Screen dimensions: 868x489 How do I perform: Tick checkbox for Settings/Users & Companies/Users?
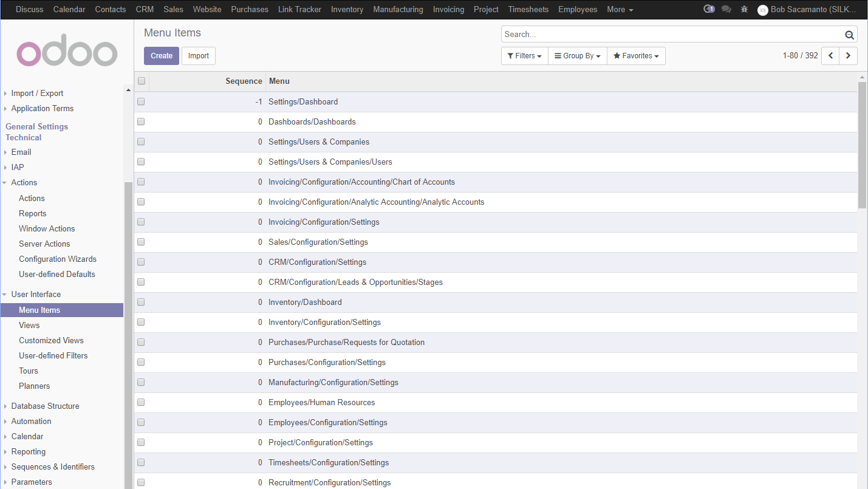coord(141,162)
